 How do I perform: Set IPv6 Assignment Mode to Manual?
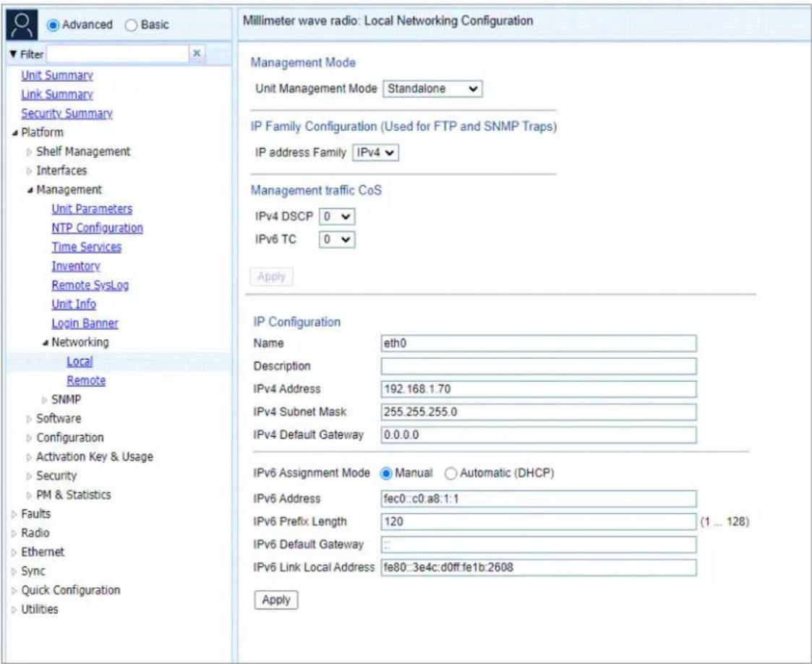coord(386,473)
